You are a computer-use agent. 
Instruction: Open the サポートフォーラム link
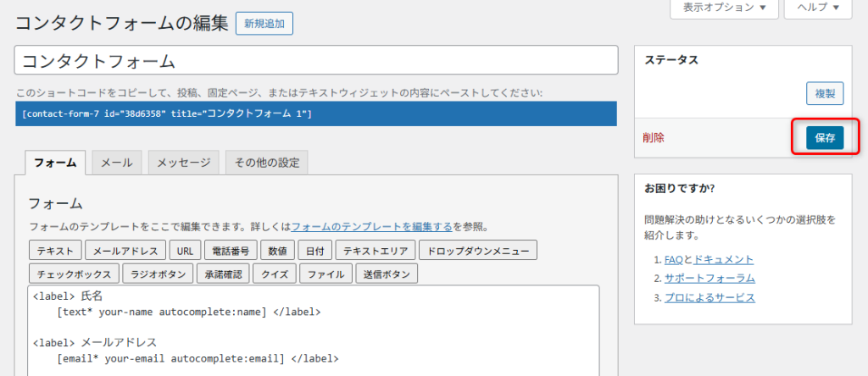[709, 278]
